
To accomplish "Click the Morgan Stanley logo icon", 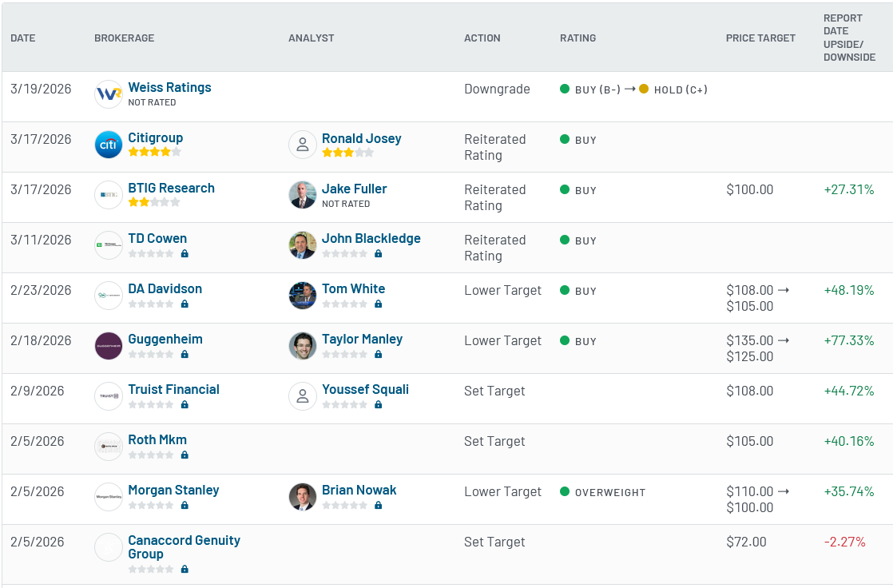I will pyautogui.click(x=108, y=497).
